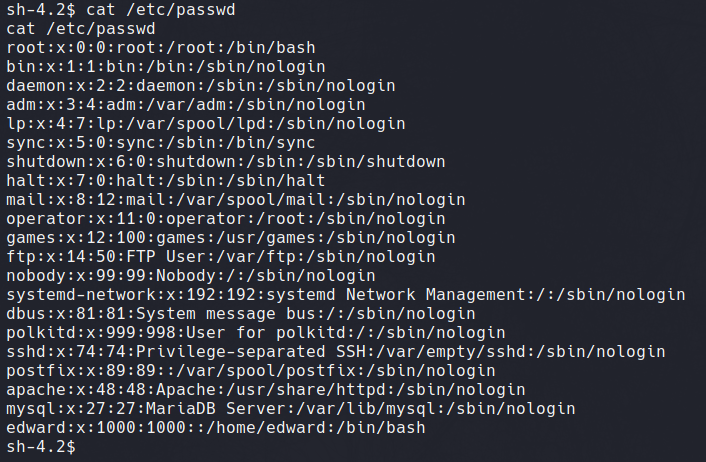Click the games user line
This screenshot has width=706, height=462.
pyautogui.click(x=231, y=238)
